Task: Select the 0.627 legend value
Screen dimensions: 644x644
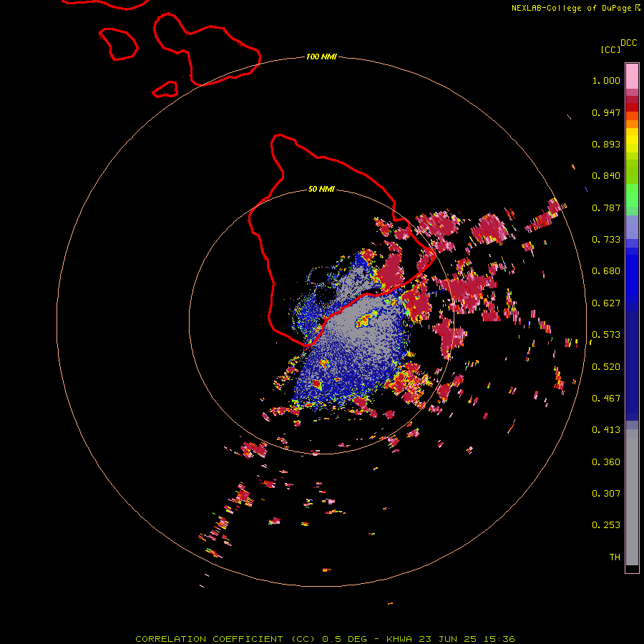Action: point(606,303)
